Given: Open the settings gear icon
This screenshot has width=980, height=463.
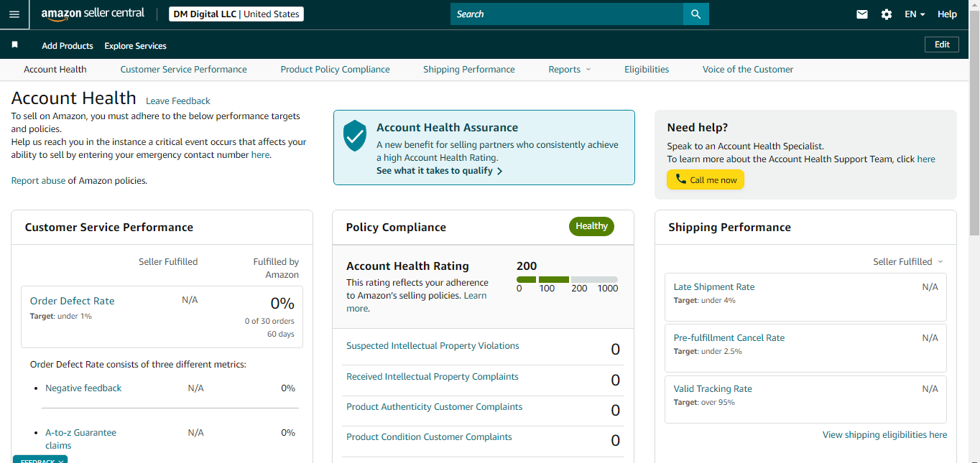Looking at the screenshot, I should tap(887, 14).
